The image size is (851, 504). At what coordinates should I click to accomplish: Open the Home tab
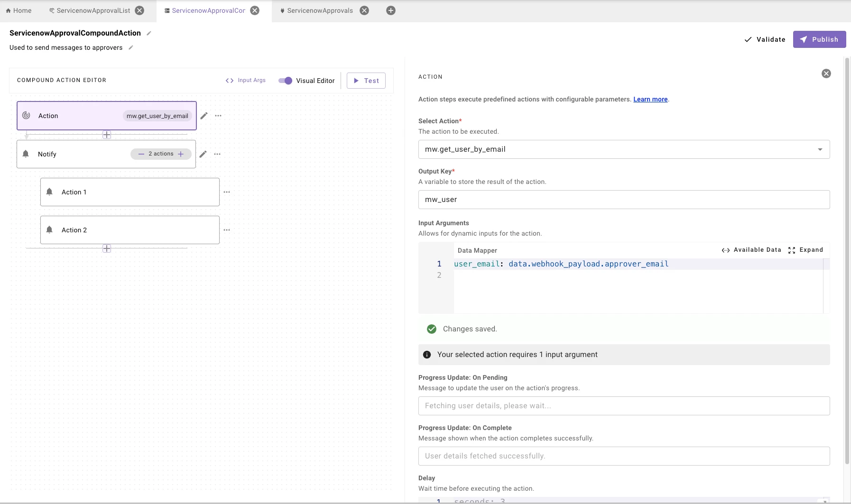click(19, 10)
